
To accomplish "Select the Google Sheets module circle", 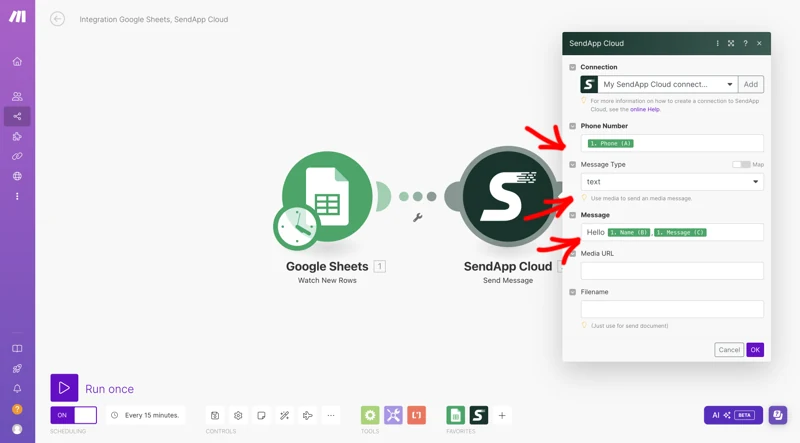I will tap(327, 196).
